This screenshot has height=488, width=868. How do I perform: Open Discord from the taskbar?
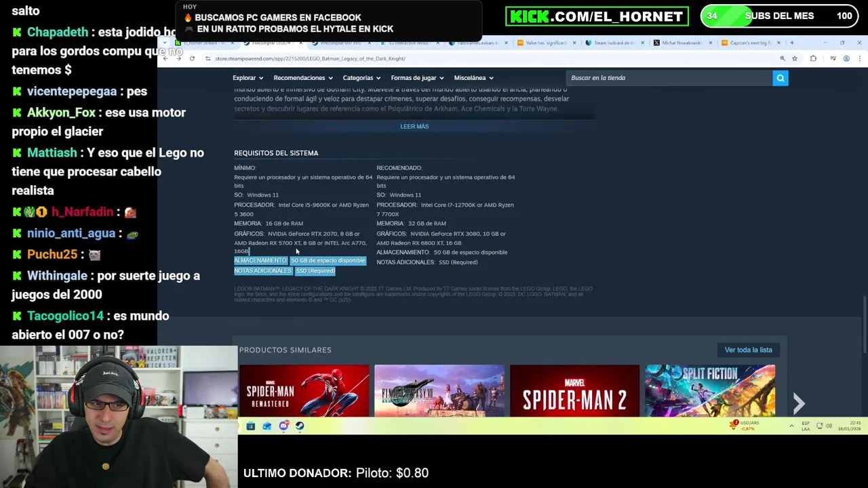pyautogui.click(x=283, y=426)
